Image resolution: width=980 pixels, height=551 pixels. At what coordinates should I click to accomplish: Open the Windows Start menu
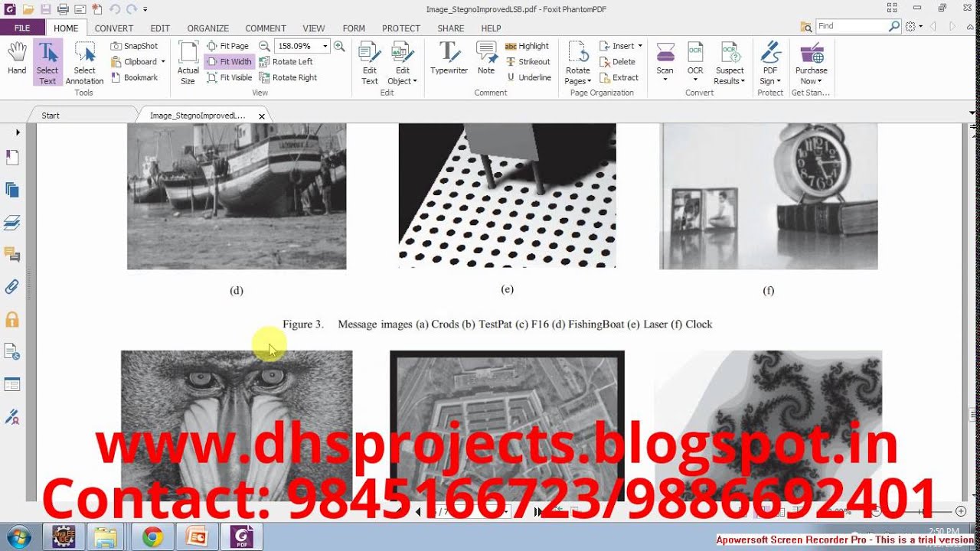tap(17, 536)
